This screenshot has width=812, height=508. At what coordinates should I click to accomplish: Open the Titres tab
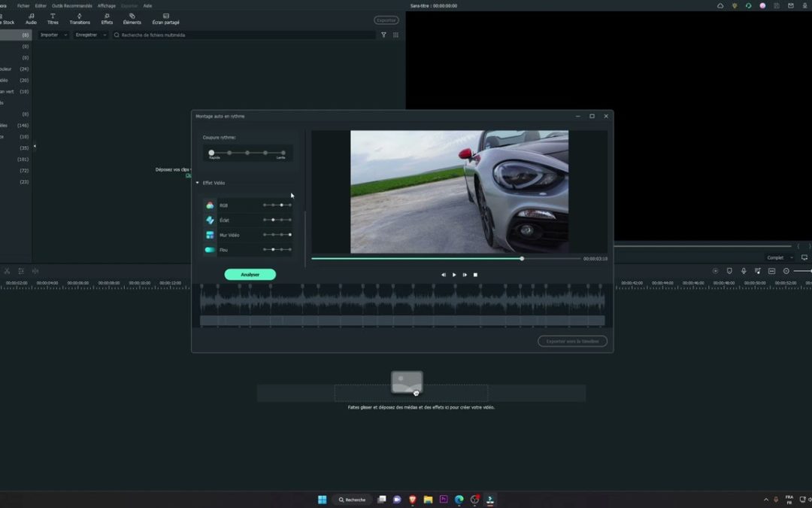pyautogui.click(x=53, y=19)
